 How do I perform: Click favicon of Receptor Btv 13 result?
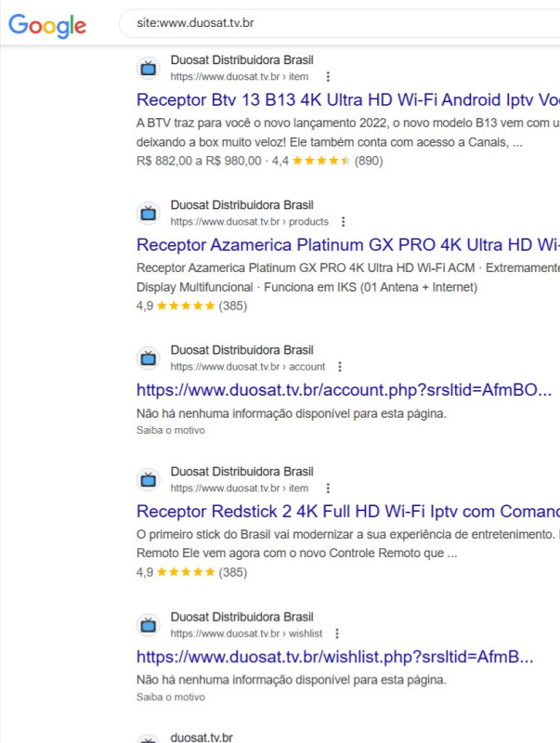pos(149,68)
